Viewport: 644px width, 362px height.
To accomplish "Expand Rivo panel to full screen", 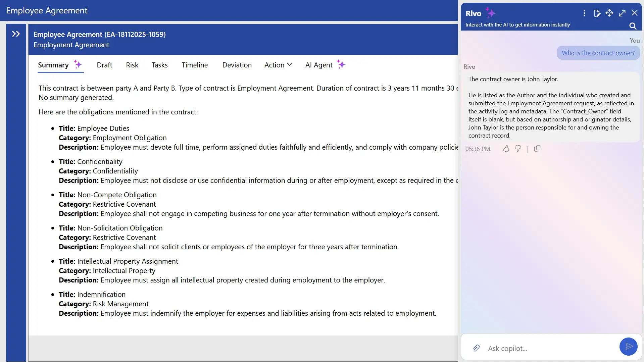I will pos(622,13).
